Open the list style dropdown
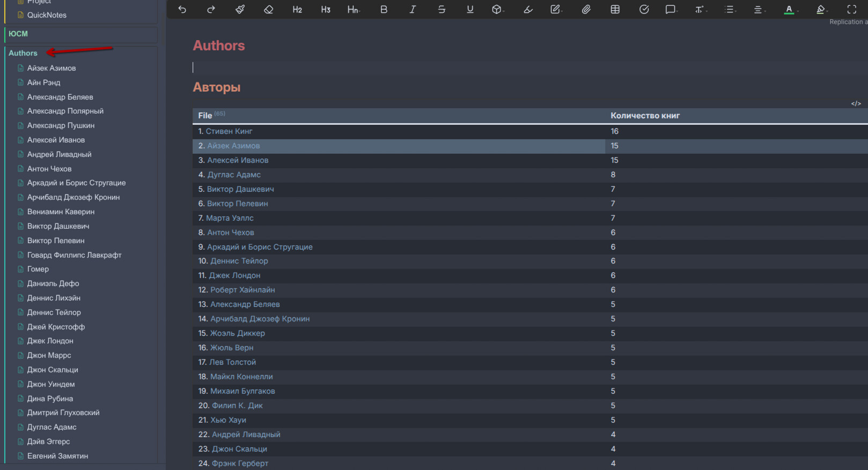Viewport: 868px width, 470px height. 730,9
